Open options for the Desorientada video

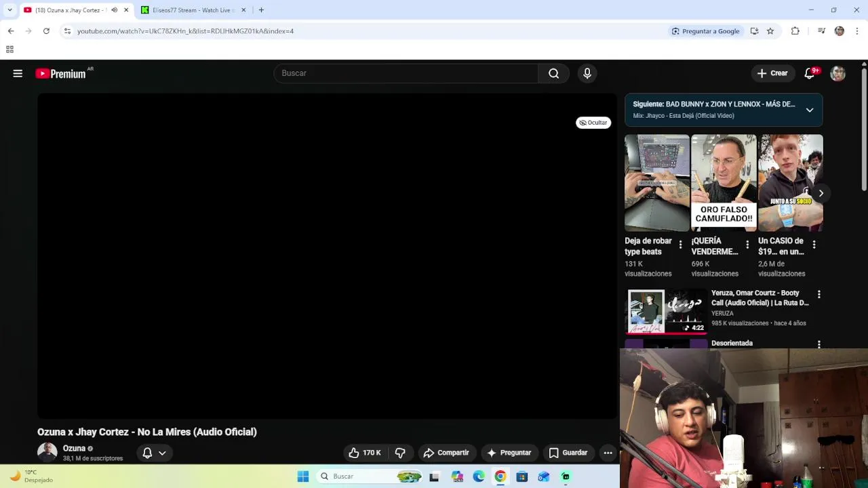(x=818, y=344)
